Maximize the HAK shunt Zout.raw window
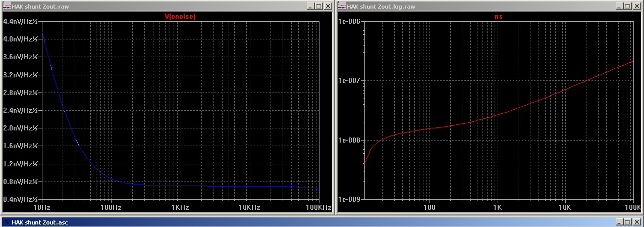 click(x=318, y=6)
